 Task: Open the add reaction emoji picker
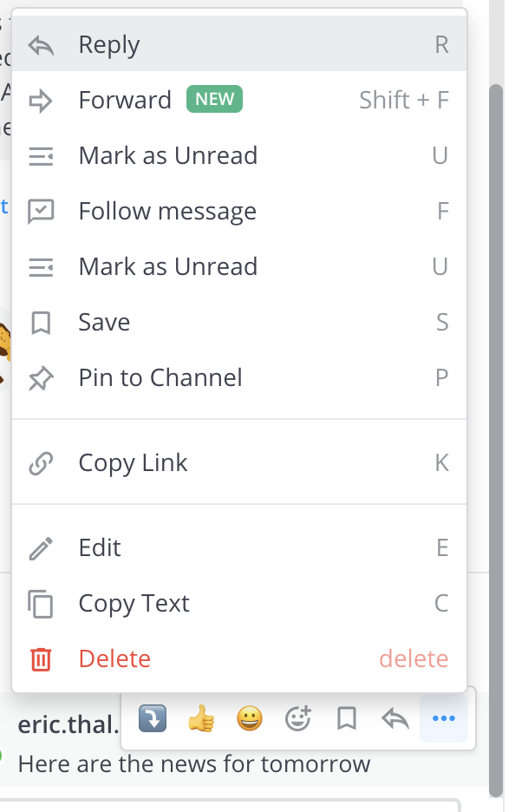298,718
